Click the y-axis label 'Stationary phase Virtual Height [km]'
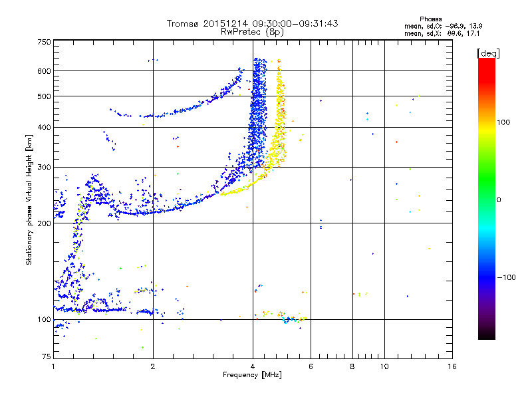Image resolution: width=532 pixels, height=399 pixels. [29, 199]
